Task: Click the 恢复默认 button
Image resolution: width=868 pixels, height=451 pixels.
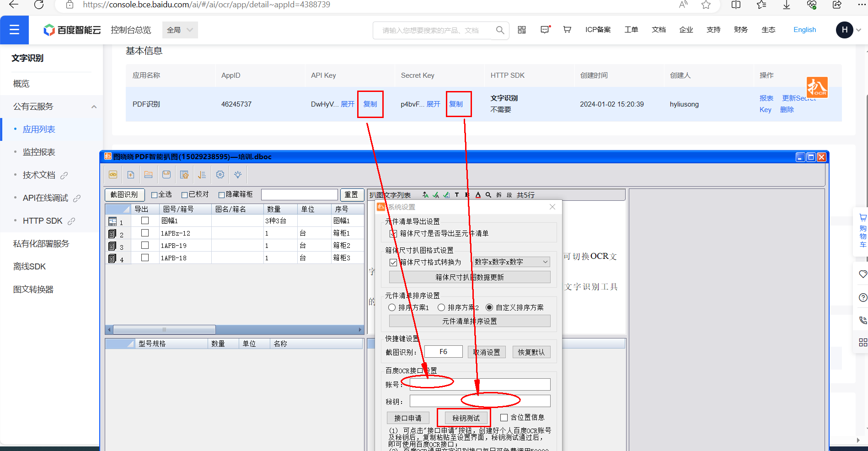Action: (531, 352)
